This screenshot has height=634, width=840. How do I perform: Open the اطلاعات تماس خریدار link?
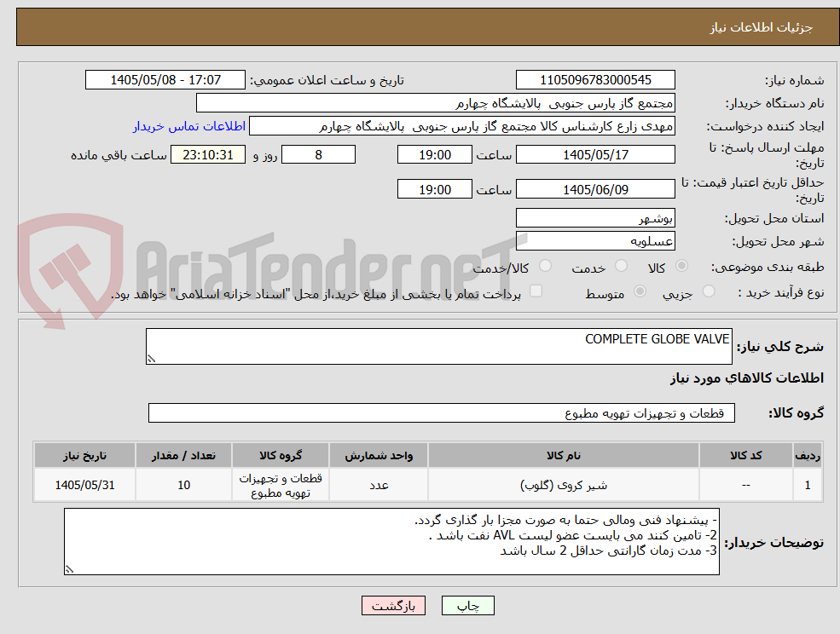[189, 126]
